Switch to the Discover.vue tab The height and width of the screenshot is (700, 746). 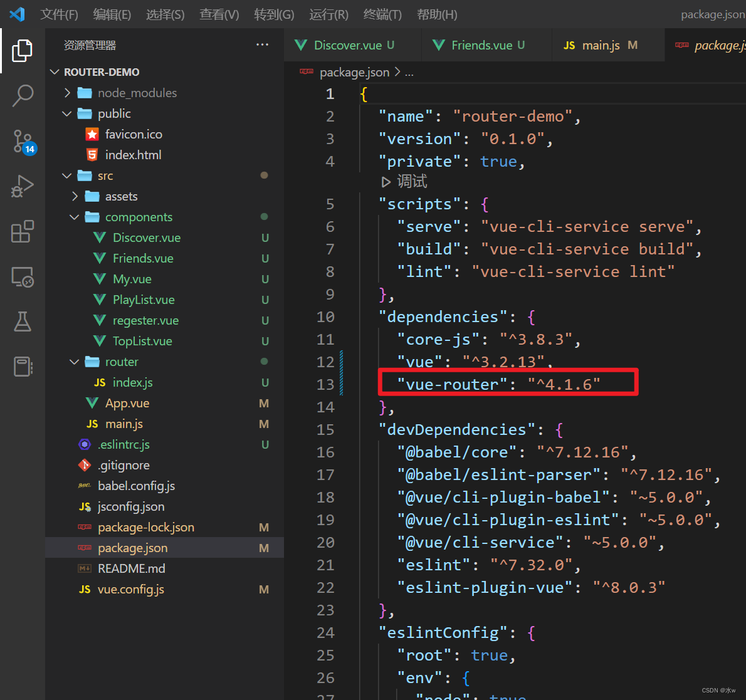click(x=347, y=45)
